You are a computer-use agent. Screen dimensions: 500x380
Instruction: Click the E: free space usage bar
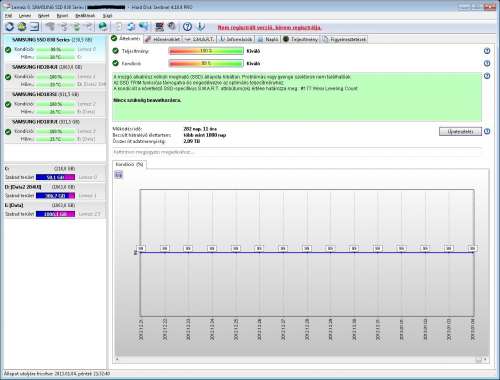pyautogui.click(x=55, y=214)
